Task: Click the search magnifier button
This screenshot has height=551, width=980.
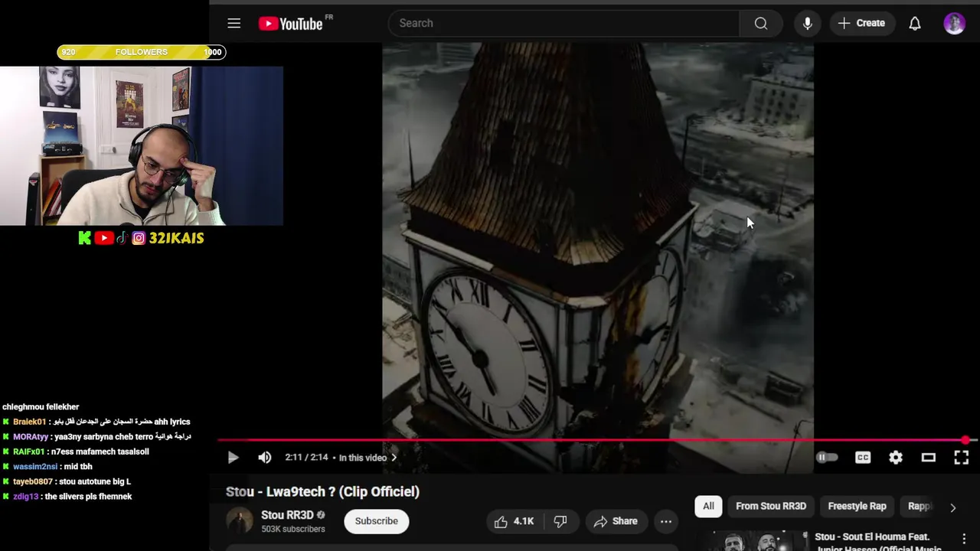Action: tap(760, 23)
